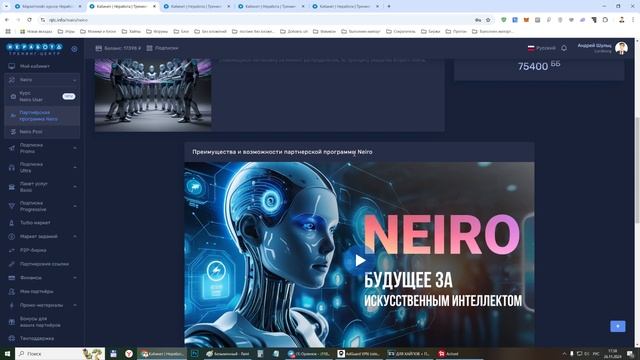Open Подписки in top header
This screenshot has width=640, height=360.
(x=162, y=48)
